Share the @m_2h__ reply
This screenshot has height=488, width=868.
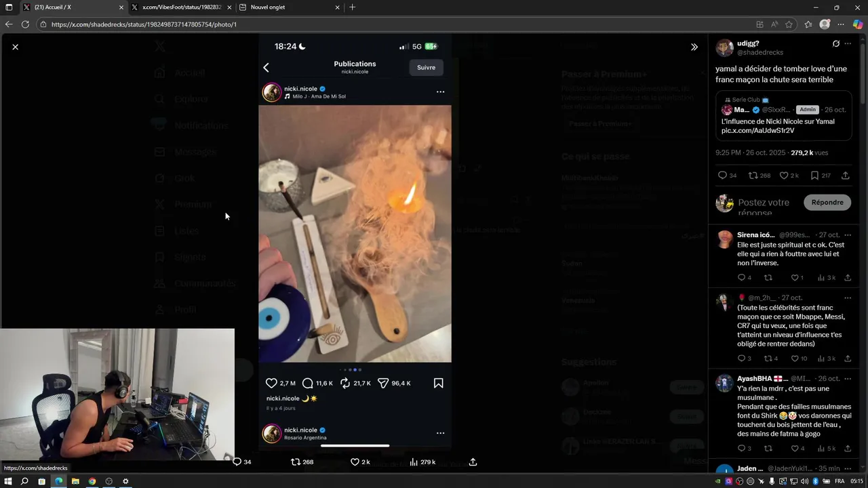click(x=848, y=358)
